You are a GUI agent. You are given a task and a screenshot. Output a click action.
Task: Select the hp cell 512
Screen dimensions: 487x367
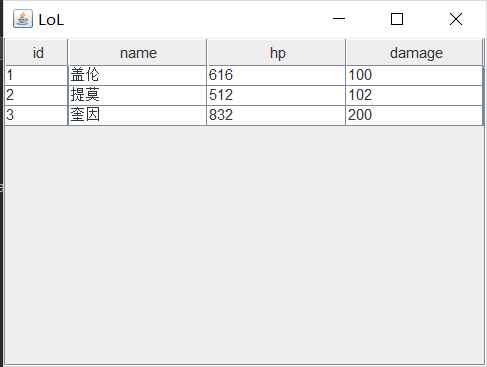tap(276, 95)
